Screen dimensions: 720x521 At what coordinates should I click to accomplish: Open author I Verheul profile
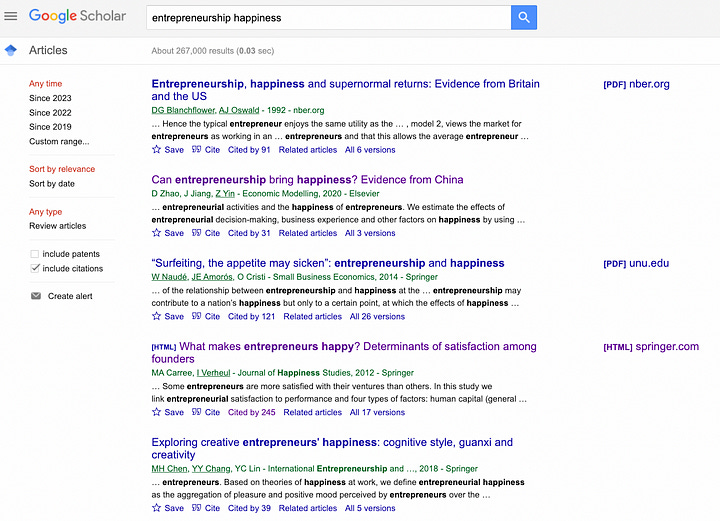point(214,373)
